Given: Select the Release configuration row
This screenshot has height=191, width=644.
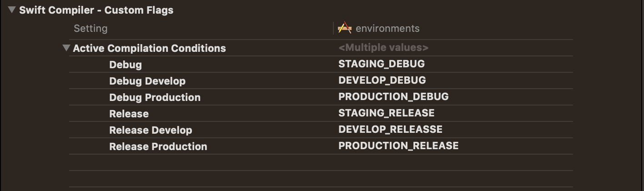Looking at the screenshot, I should pyautogui.click(x=129, y=114).
